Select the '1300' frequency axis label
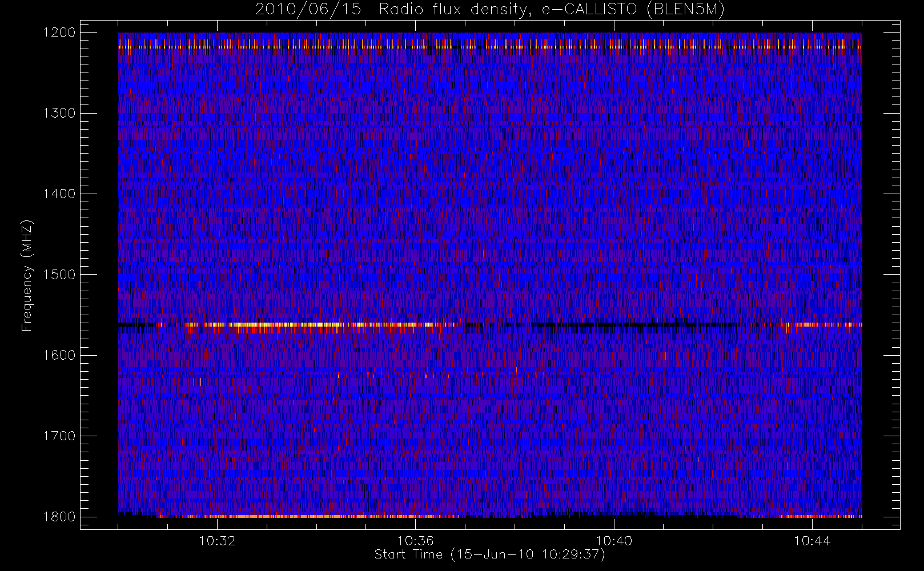This screenshot has height=571, width=924. (59, 113)
